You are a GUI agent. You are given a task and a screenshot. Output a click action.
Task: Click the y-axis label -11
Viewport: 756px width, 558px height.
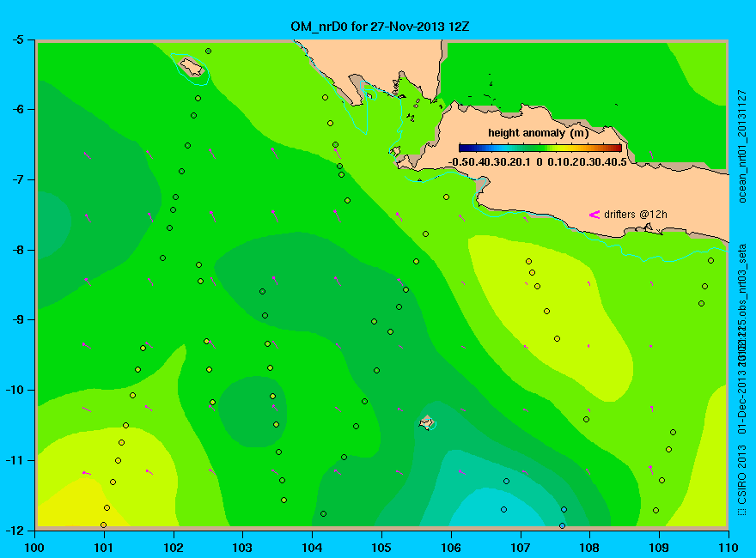click(x=14, y=460)
